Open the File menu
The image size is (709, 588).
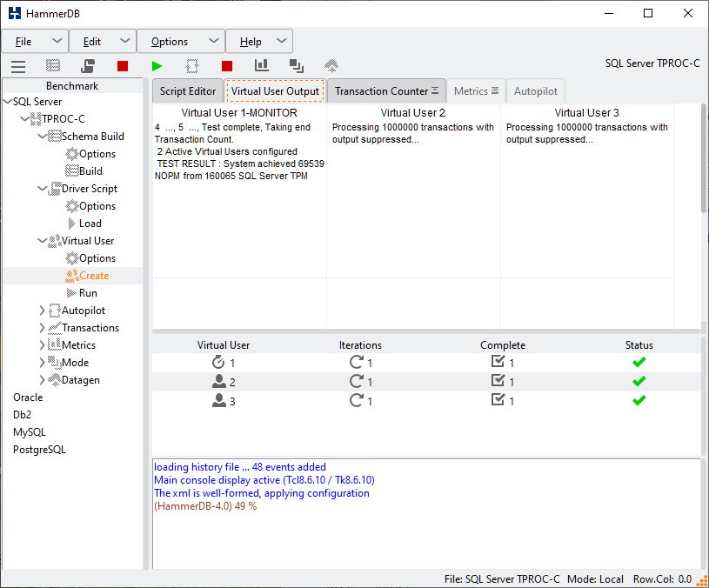[35, 42]
